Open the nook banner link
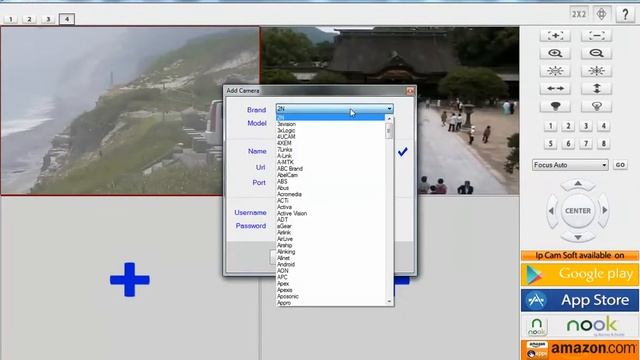 click(x=580, y=326)
